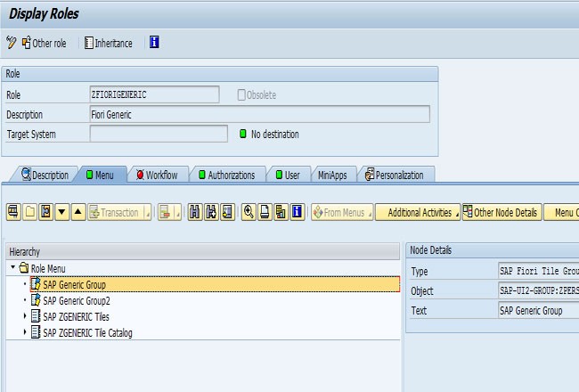The width and height of the screenshot is (579, 392).
Task: Open the Additional Activities menu button
Action: 418,212
